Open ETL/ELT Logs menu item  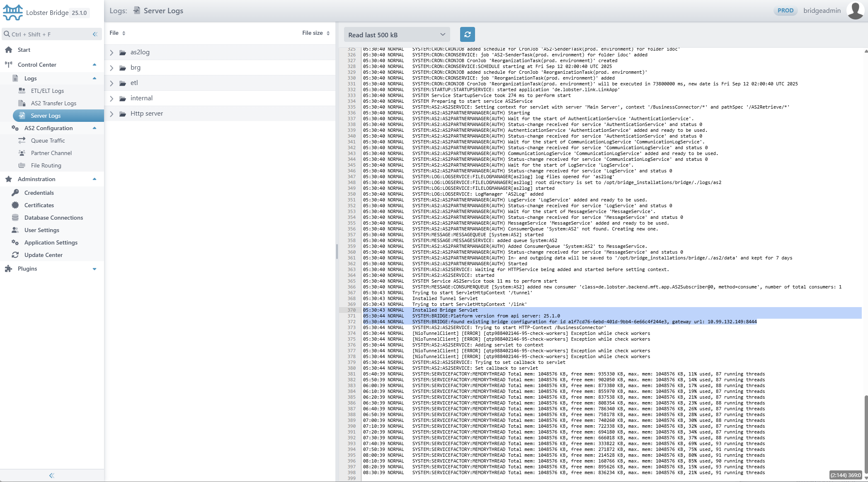point(47,91)
